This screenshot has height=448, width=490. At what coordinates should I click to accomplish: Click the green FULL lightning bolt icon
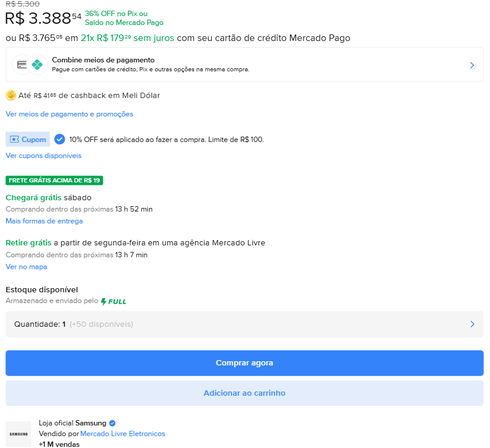[104, 301]
